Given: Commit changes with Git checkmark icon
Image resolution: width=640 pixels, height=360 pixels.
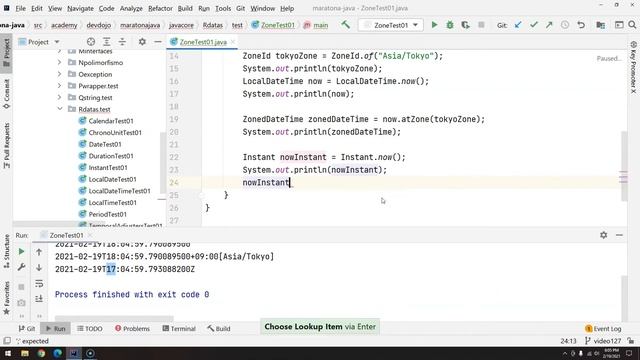Looking at the screenshot, I should pos(533,25).
